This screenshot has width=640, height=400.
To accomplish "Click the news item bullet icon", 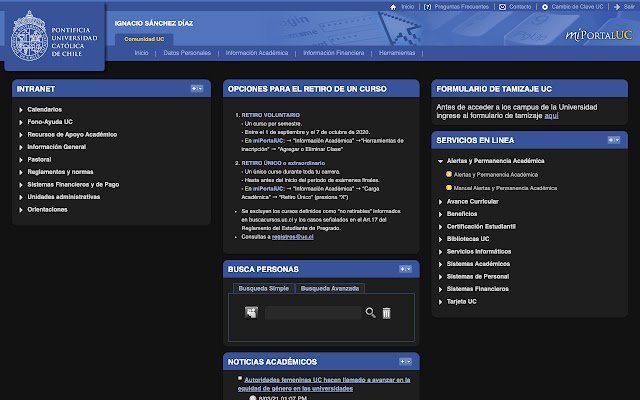I will [x=240, y=378].
